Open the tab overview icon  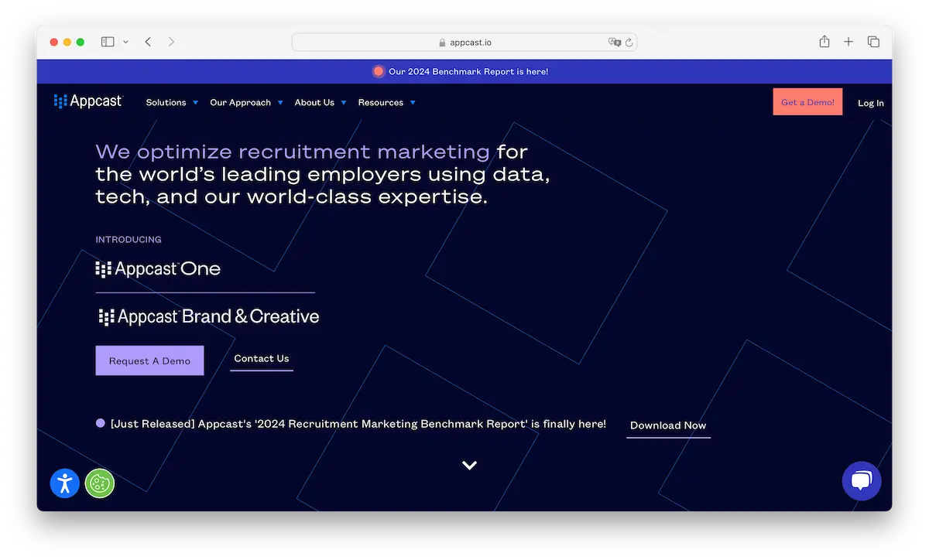pyautogui.click(x=873, y=41)
